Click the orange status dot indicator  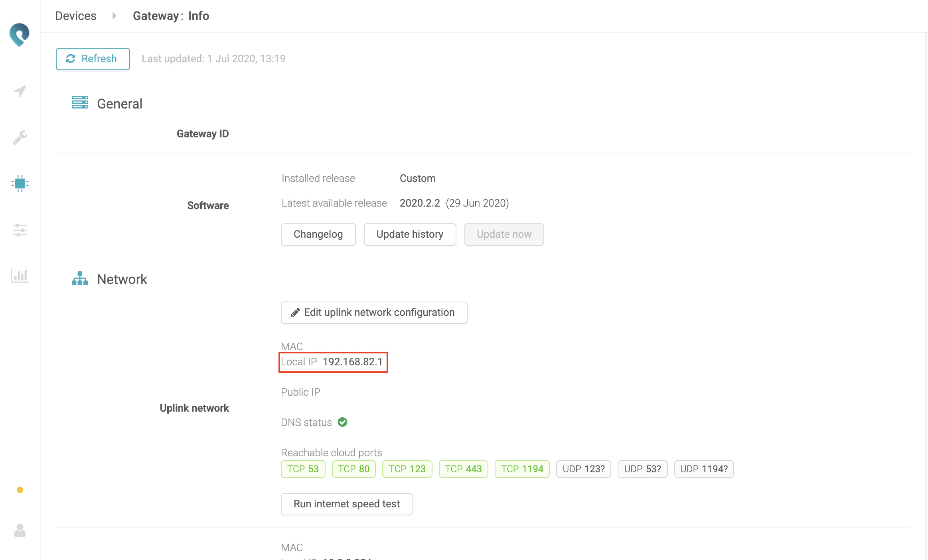pos(20,490)
